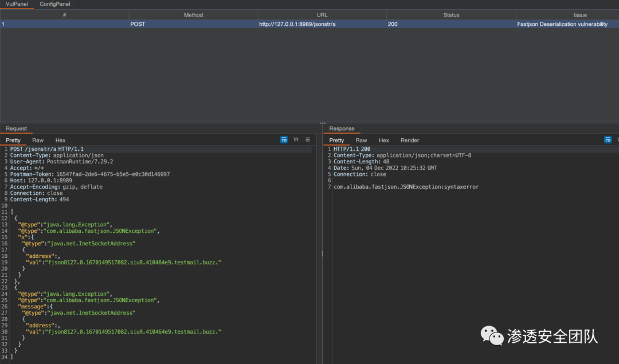Open Request panel hamburger options menu

(x=308, y=140)
